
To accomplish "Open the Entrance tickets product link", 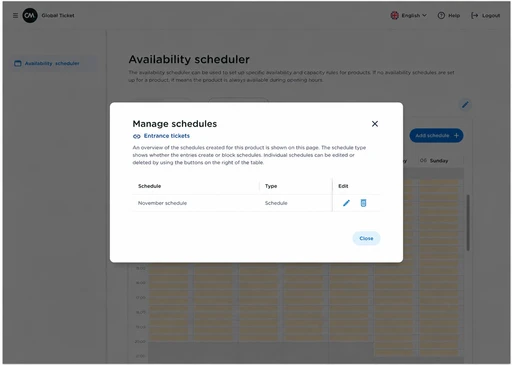I will (167, 136).
